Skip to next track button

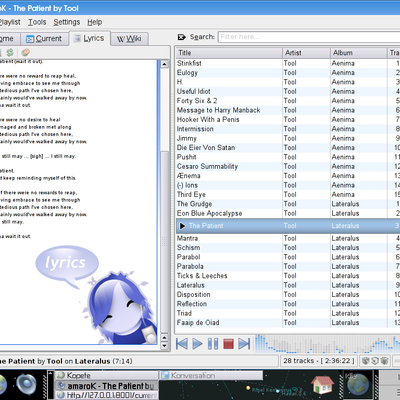[x=244, y=343]
